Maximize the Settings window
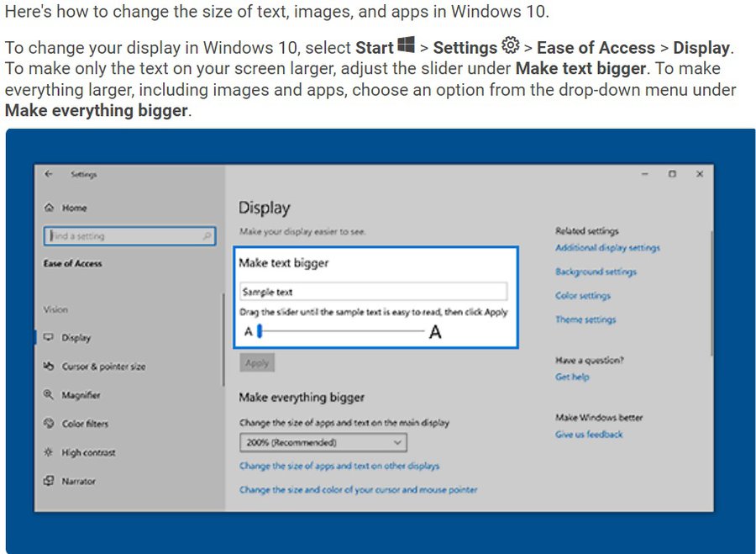The width and height of the screenshot is (756, 554). pyautogui.click(x=672, y=174)
